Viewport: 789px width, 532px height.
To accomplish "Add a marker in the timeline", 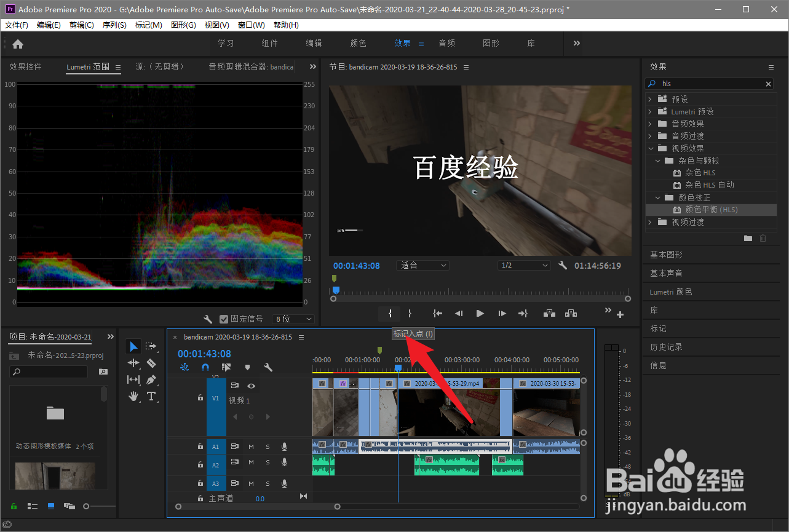I will tap(247, 367).
